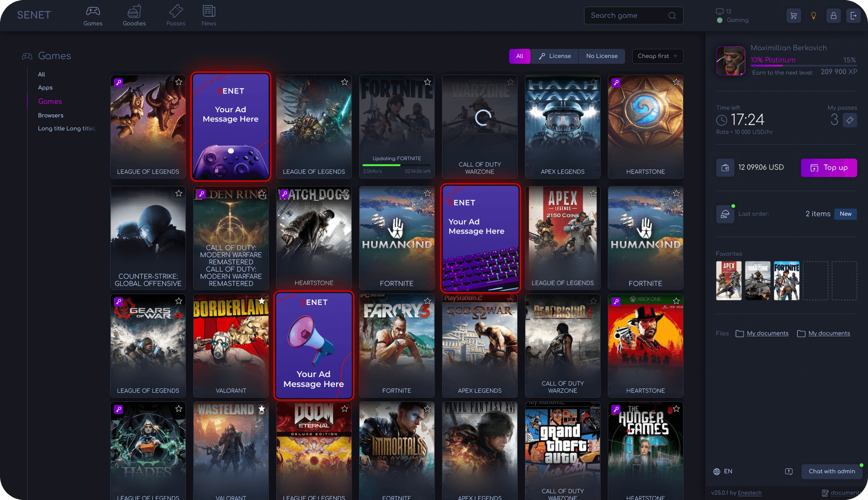Click the globe language icon
Screen dimensions: 868x500
(717, 471)
